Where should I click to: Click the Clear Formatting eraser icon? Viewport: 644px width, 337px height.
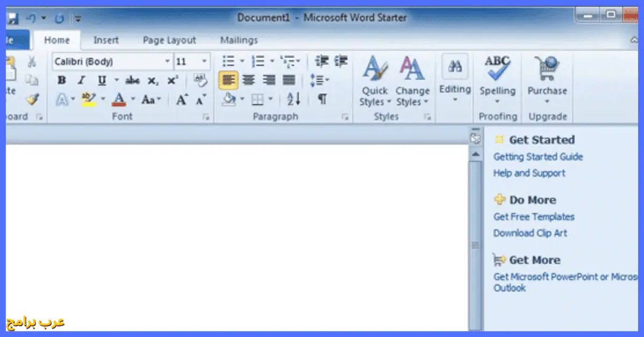[x=200, y=80]
